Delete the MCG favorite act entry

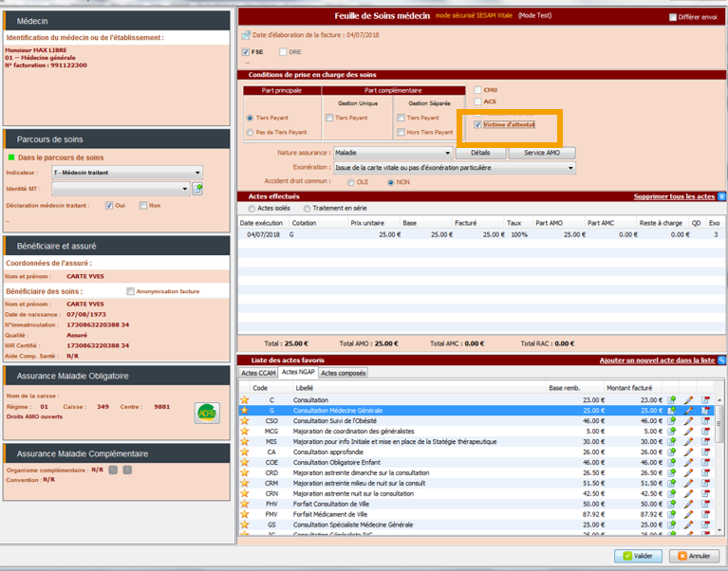(705, 431)
